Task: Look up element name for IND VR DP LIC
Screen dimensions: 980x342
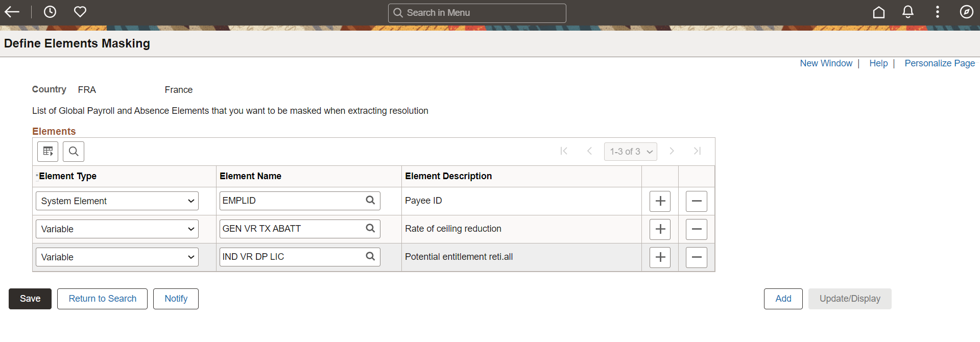Action: tap(370, 256)
